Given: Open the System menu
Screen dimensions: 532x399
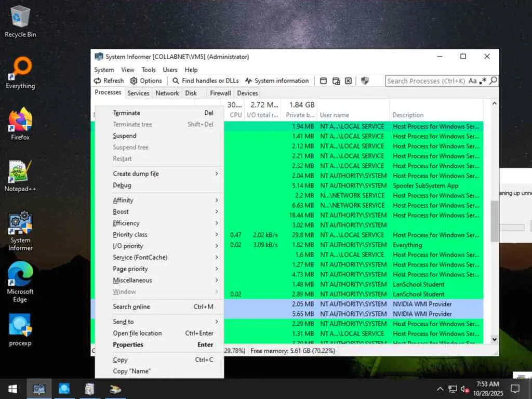Looking at the screenshot, I should [104, 70].
